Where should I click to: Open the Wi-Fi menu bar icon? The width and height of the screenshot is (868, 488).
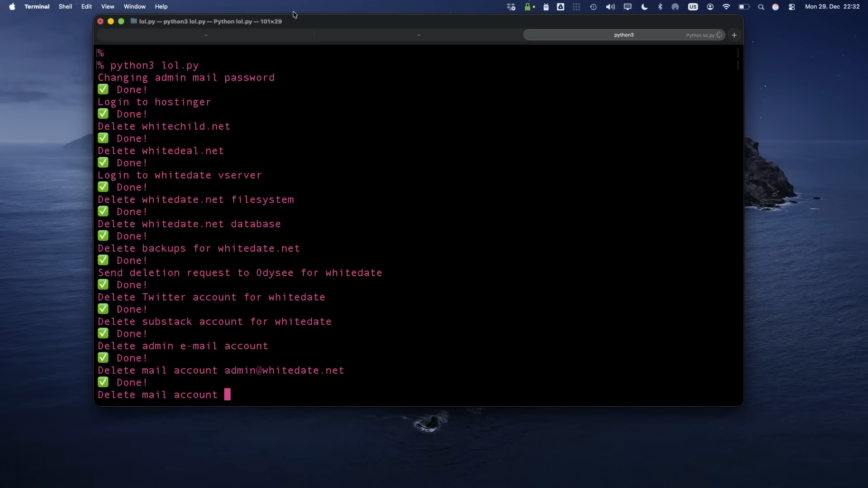coord(726,7)
